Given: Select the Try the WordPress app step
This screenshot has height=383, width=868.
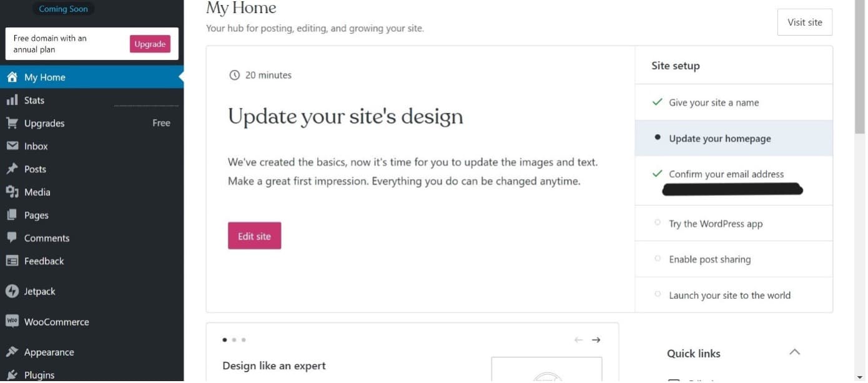Looking at the screenshot, I should 734,223.
